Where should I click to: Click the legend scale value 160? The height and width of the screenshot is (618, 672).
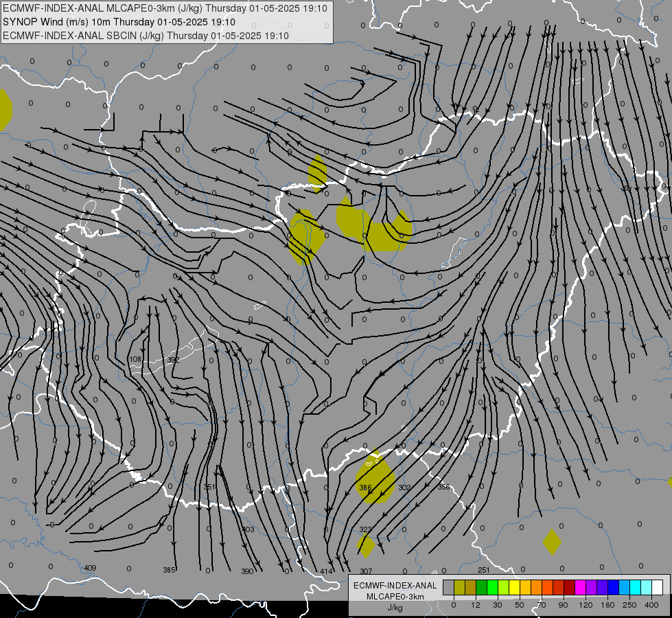point(607,605)
